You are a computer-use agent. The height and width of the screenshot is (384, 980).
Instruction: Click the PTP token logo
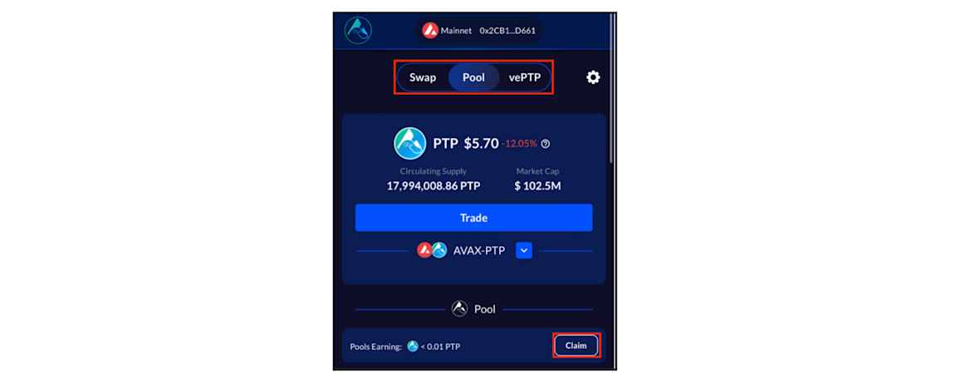pyautogui.click(x=410, y=143)
